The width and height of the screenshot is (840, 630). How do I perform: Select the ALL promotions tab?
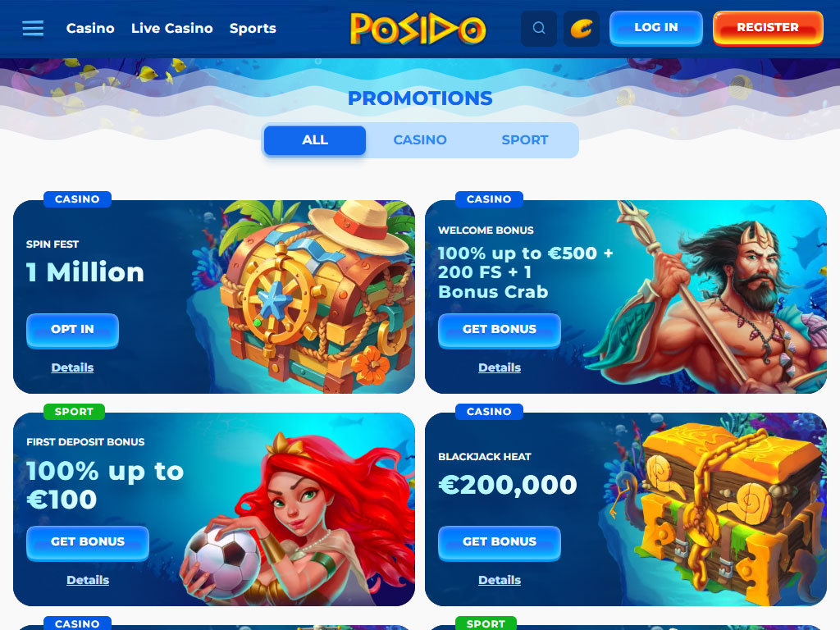point(315,139)
